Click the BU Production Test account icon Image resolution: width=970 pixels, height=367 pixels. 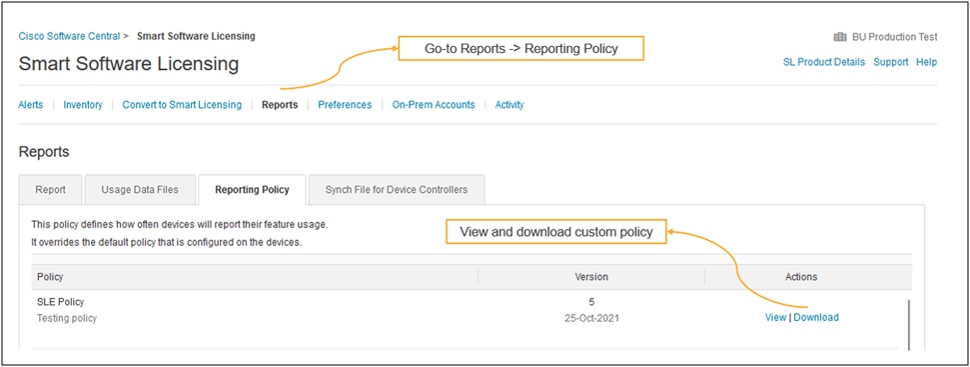(x=840, y=37)
